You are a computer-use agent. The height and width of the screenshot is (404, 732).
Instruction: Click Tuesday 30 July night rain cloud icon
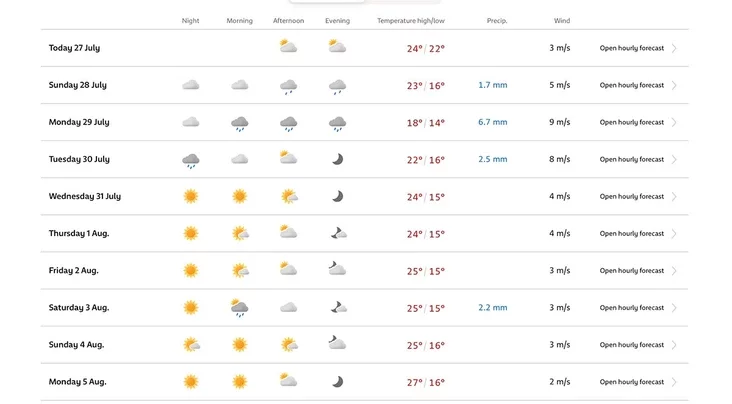(x=190, y=160)
